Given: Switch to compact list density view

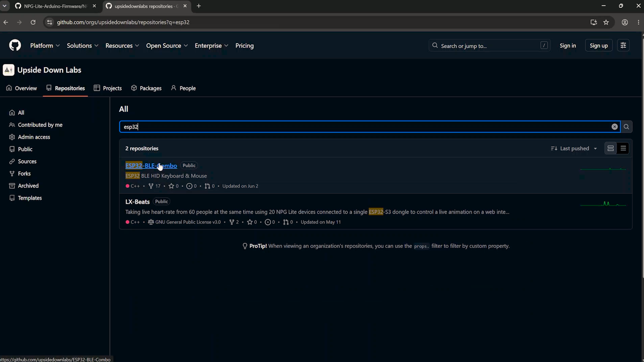Looking at the screenshot, I should coord(623,148).
